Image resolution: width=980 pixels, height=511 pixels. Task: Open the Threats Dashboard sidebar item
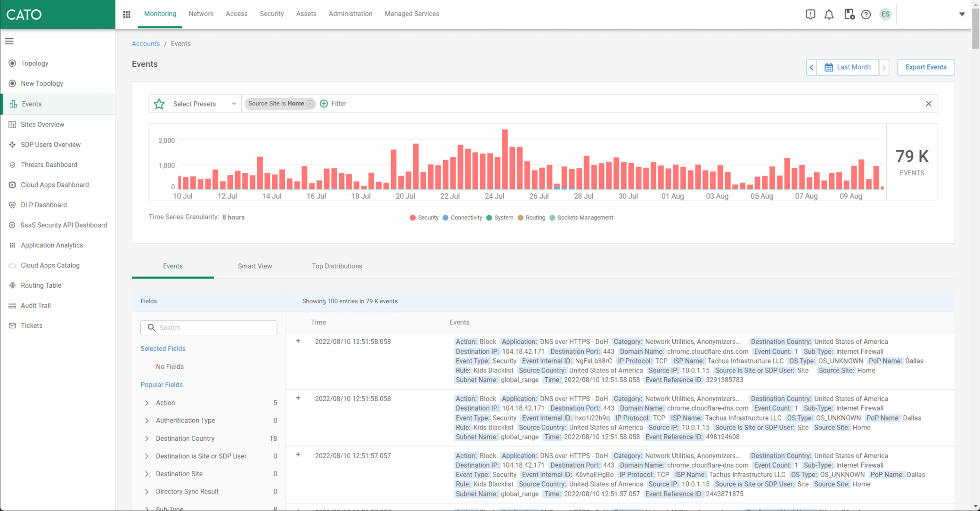coord(49,165)
